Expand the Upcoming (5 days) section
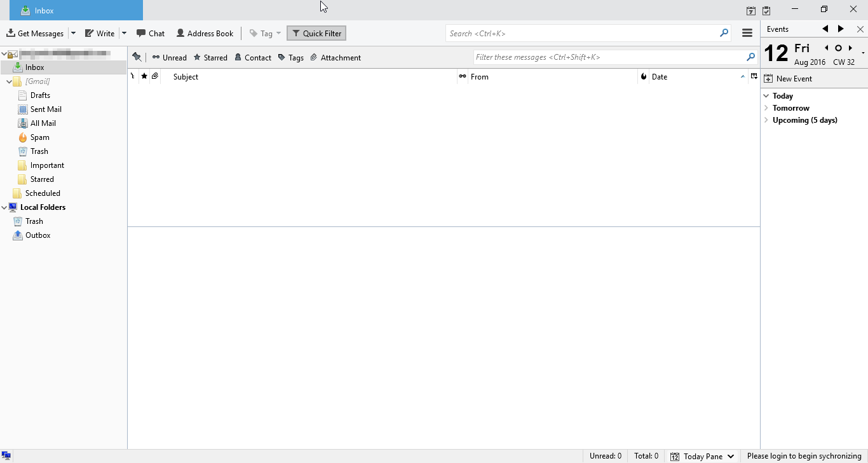 (x=766, y=120)
